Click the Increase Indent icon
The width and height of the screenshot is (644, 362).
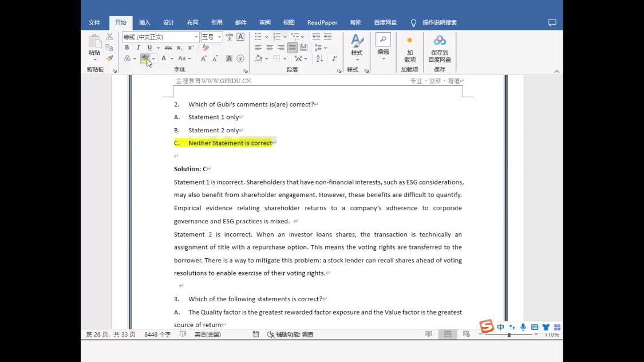(327, 37)
